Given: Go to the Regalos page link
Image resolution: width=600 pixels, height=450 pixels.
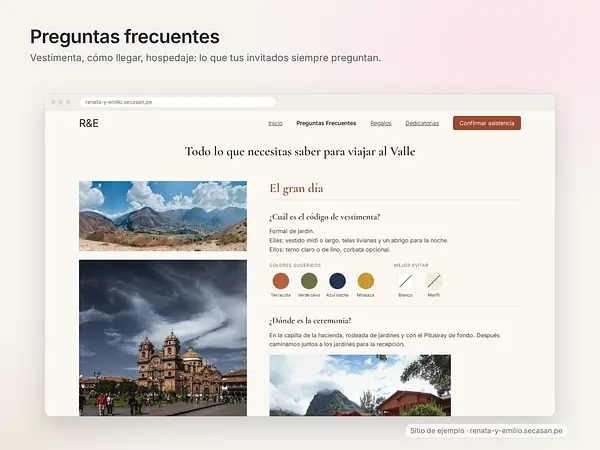Looking at the screenshot, I should coord(381,123).
